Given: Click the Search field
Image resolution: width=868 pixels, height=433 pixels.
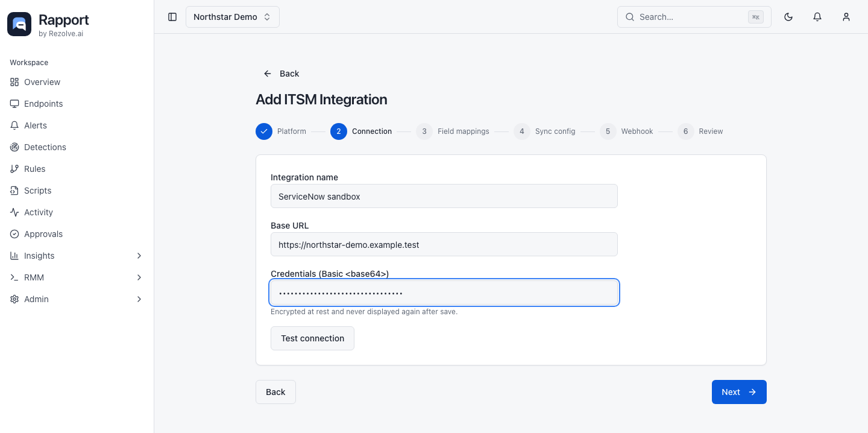Looking at the screenshot, I should pyautogui.click(x=694, y=17).
